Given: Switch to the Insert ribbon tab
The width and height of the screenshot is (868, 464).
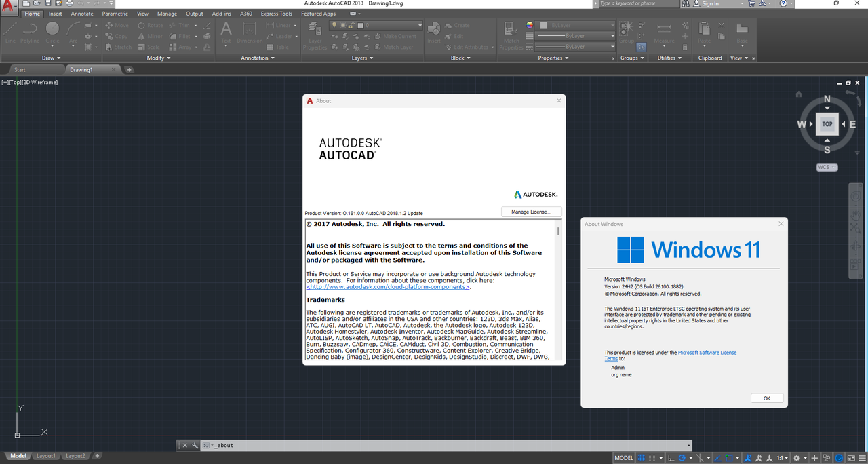Looking at the screenshot, I should coord(55,14).
